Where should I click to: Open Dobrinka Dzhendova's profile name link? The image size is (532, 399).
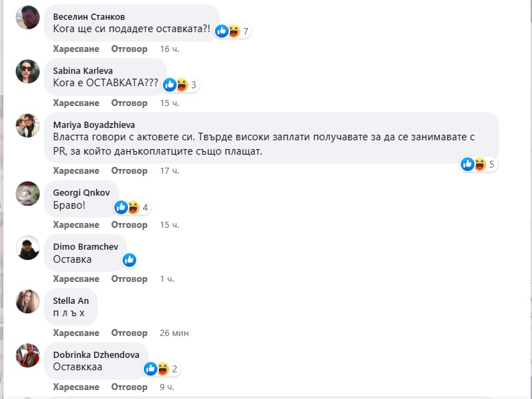click(96, 355)
